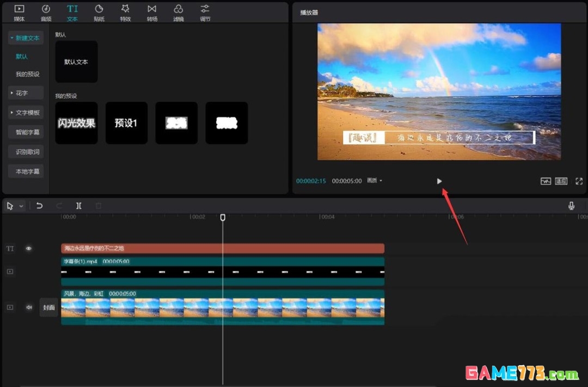Enter fullscreen preview in the player

pyautogui.click(x=579, y=181)
